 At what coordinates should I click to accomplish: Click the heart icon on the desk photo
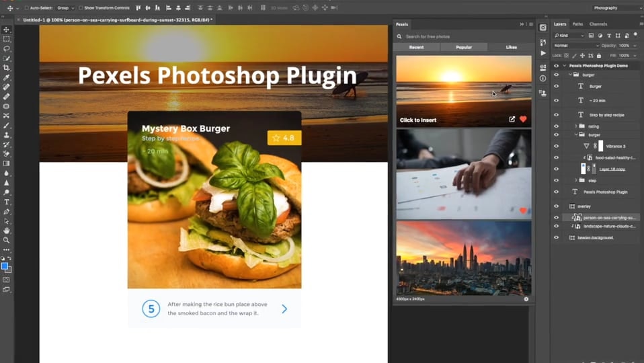point(523,210)
